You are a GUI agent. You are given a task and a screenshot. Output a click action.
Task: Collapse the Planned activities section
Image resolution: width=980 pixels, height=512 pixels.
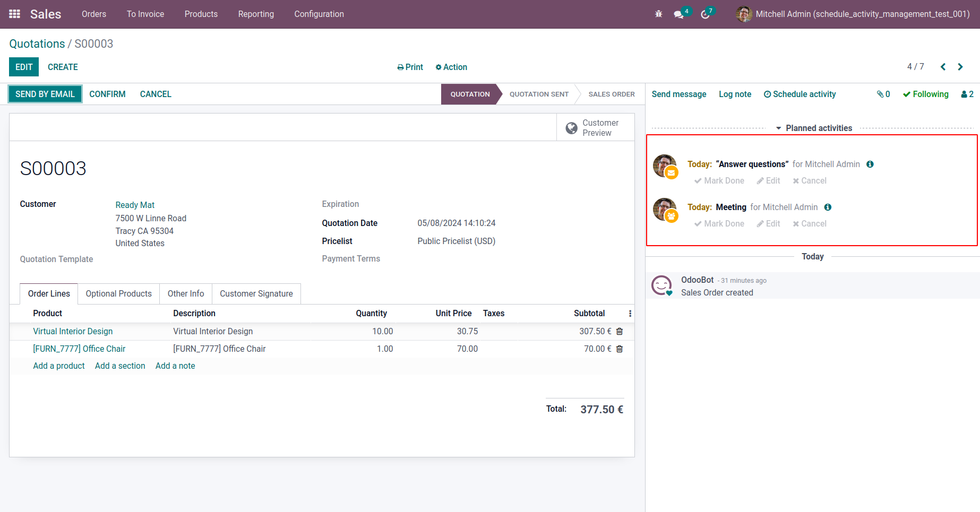(x=814, y=128)
